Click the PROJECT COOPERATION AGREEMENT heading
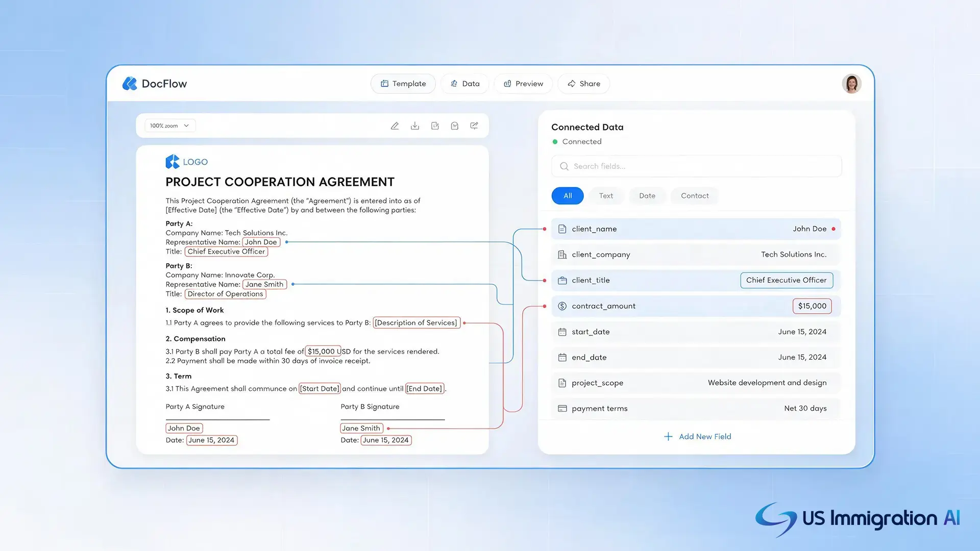This screenshot has width=980, height=551. tap(280, 182)
